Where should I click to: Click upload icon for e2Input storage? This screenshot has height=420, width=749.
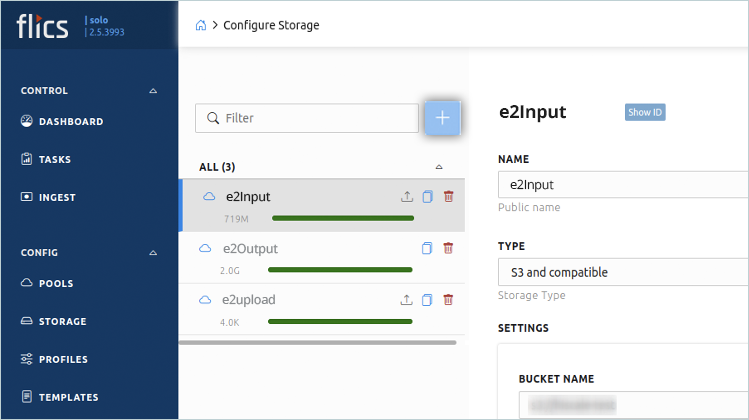tap(407, 197)
